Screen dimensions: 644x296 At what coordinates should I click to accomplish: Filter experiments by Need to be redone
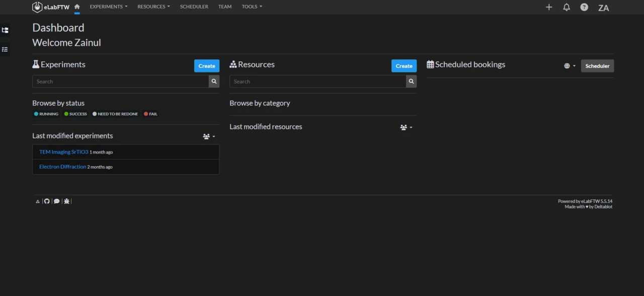click(115, 114)
